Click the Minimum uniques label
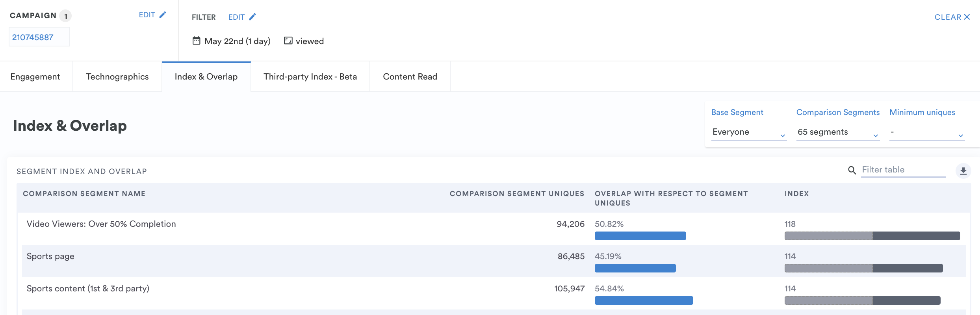The image size is (980, 315). coord(922,112)
